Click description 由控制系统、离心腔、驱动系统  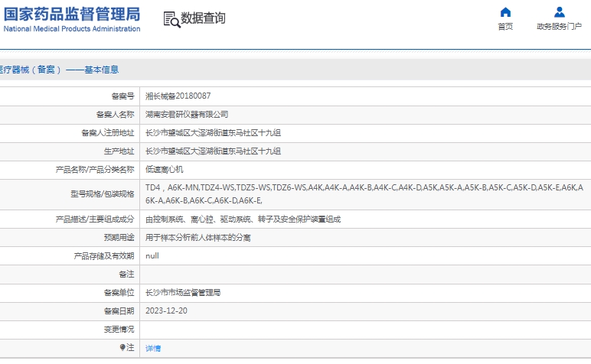243,219
